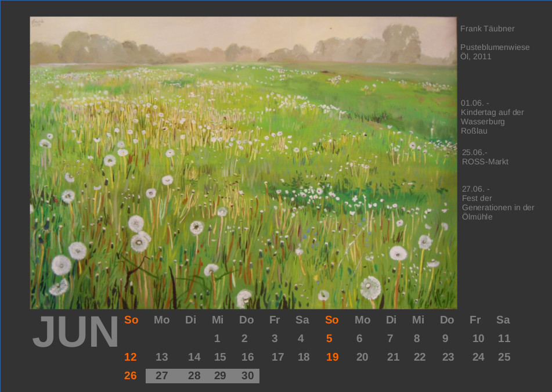This screenshot has width=552, height=392.
Task: Select date 10 in the calendar
Action: point(478,339)
